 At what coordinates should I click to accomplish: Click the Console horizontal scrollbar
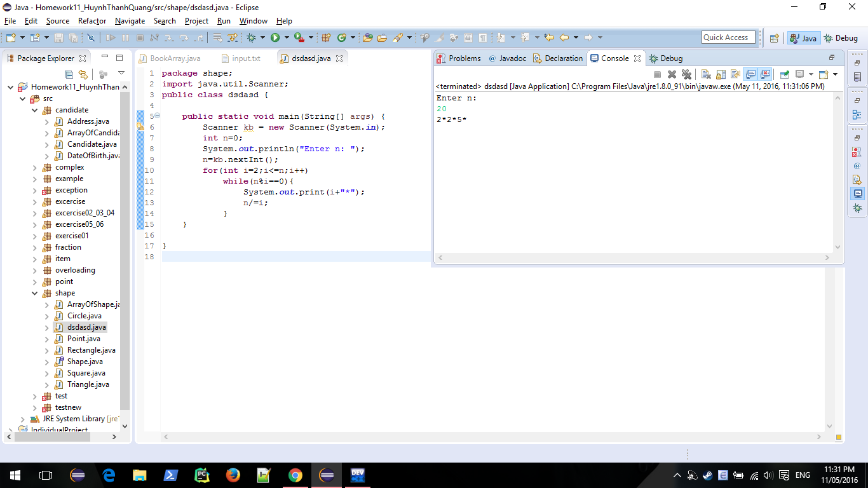pos(632,258)
